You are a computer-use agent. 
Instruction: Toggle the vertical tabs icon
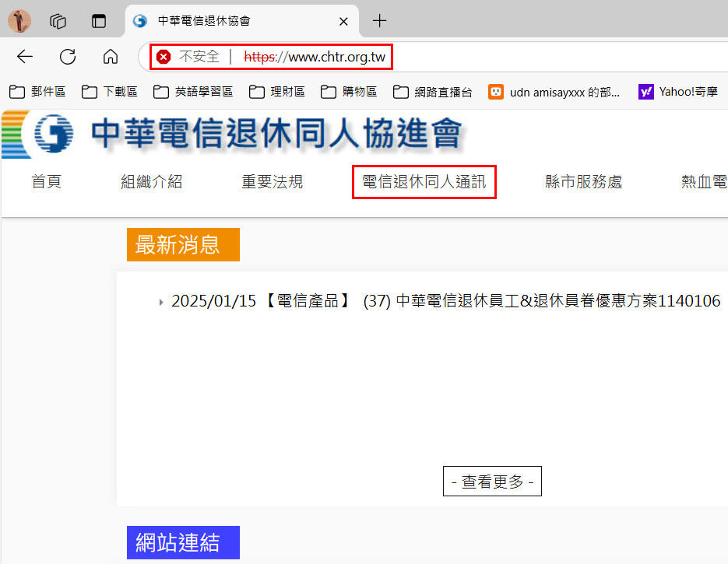[99, 21]
